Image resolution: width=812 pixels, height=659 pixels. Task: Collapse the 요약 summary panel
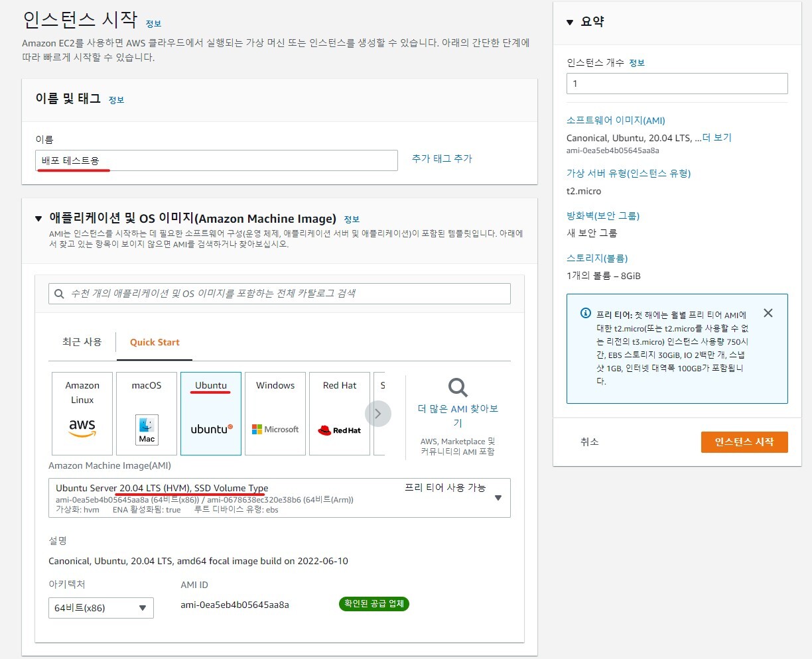click(x=570, y=22)
